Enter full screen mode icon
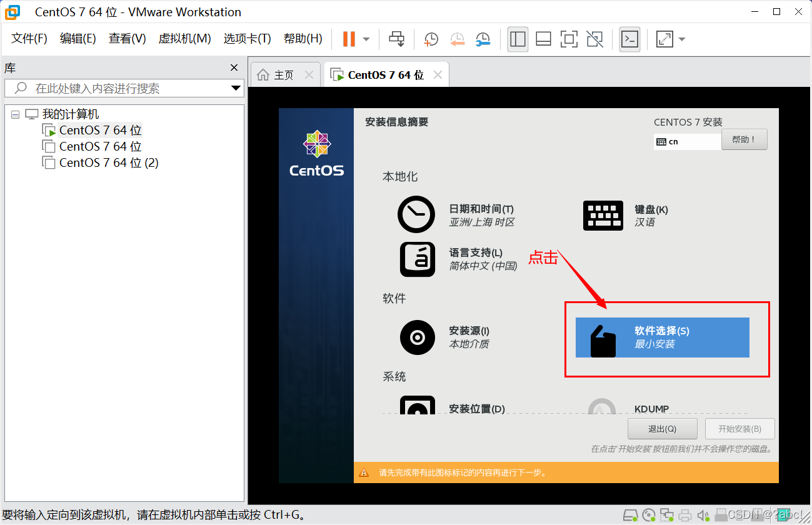The width and height of the screenshot is (812, 525). (569, 39)
